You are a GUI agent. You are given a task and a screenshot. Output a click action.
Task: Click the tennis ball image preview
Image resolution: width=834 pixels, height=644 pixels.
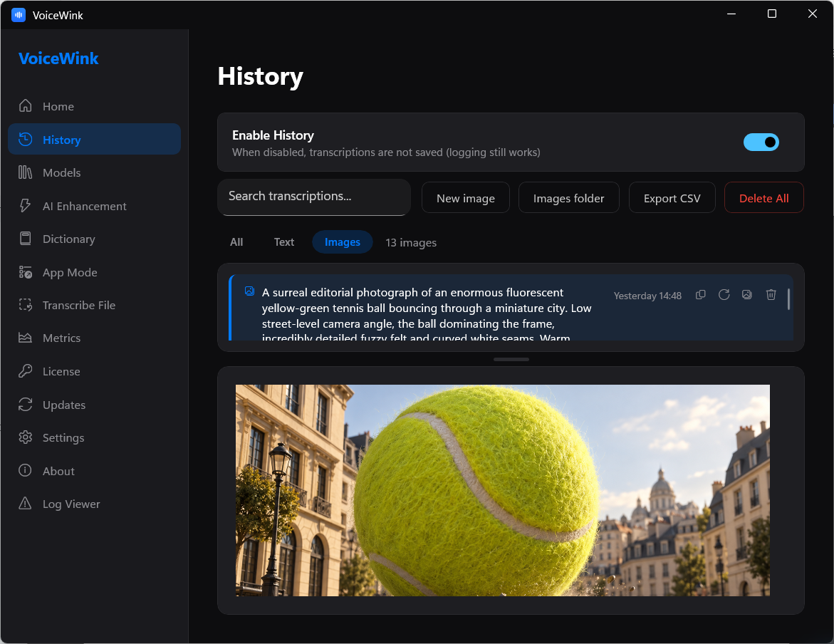[503, 490]
